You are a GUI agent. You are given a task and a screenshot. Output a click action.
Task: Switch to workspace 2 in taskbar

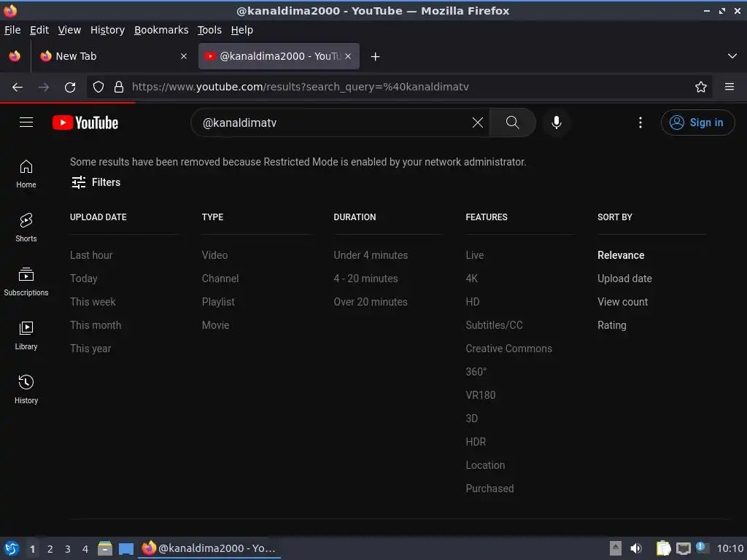pos(50,548)
